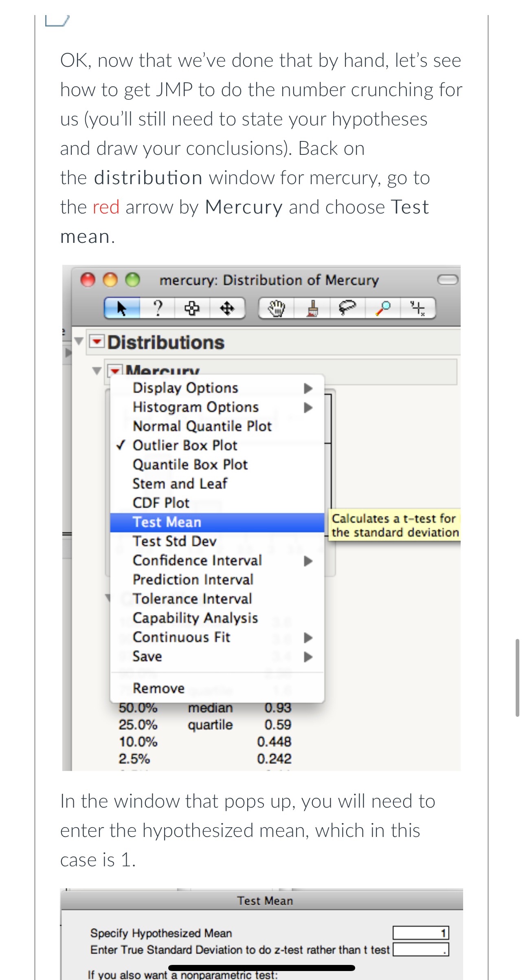
Task: Open the Save submenu
Action: 217,656
